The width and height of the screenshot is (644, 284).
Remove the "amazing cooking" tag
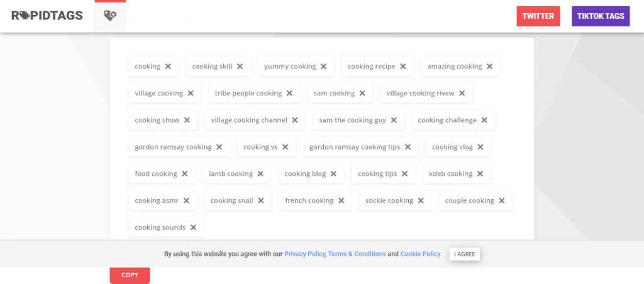point(489,67)
